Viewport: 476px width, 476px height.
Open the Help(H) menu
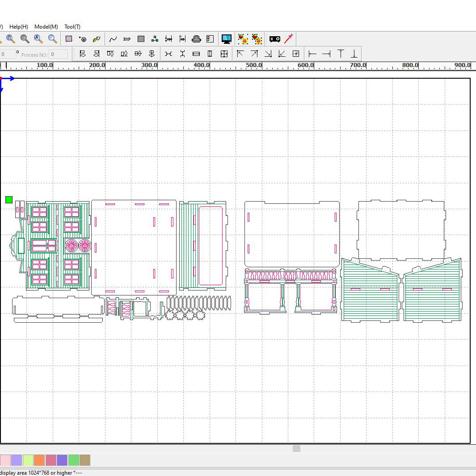point(18,26)
